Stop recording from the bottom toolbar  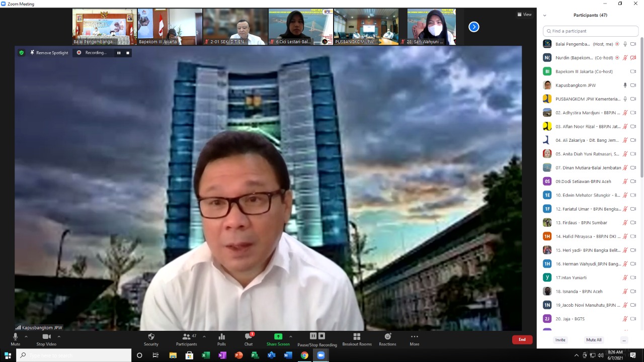pos(321,336)
